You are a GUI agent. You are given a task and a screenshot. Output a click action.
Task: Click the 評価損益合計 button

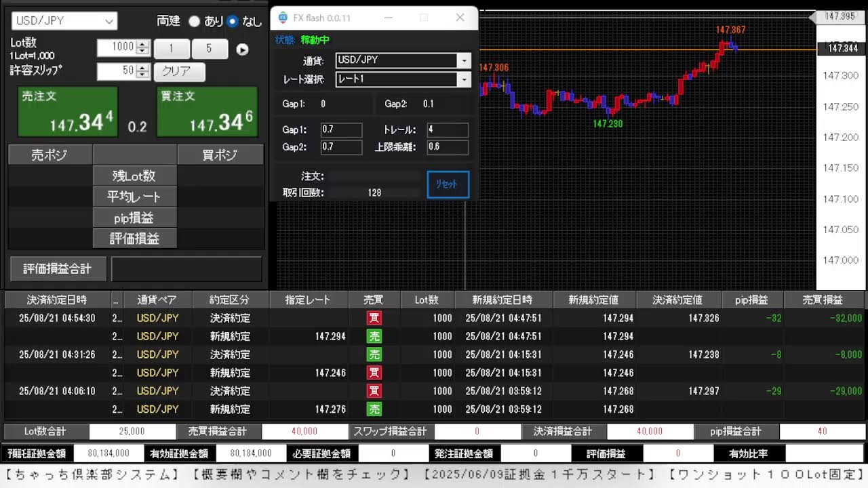coord(58,268)
